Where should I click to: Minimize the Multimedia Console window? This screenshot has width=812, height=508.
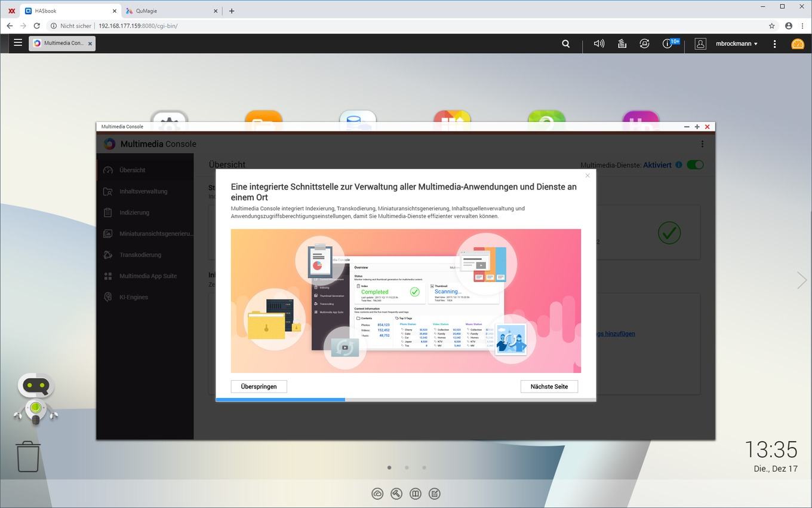(x=687, y=127)
